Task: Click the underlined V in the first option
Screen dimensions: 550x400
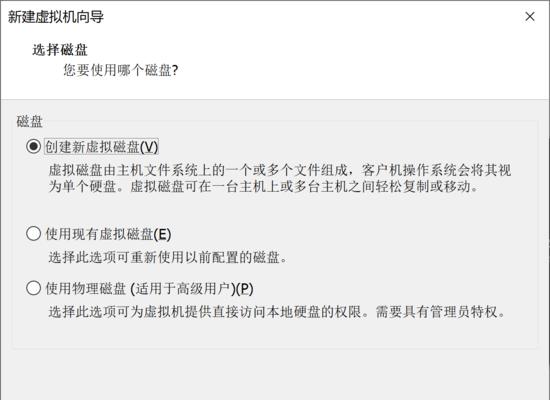Action: coord(149,147)
